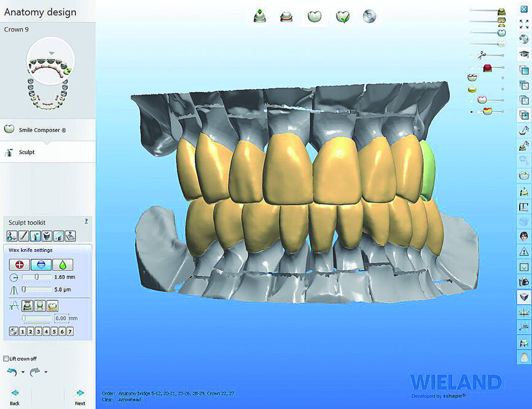Open the undo history dropdown arrow
The width and height of the screenshot is (532, 409).
[x=23, y=372]
